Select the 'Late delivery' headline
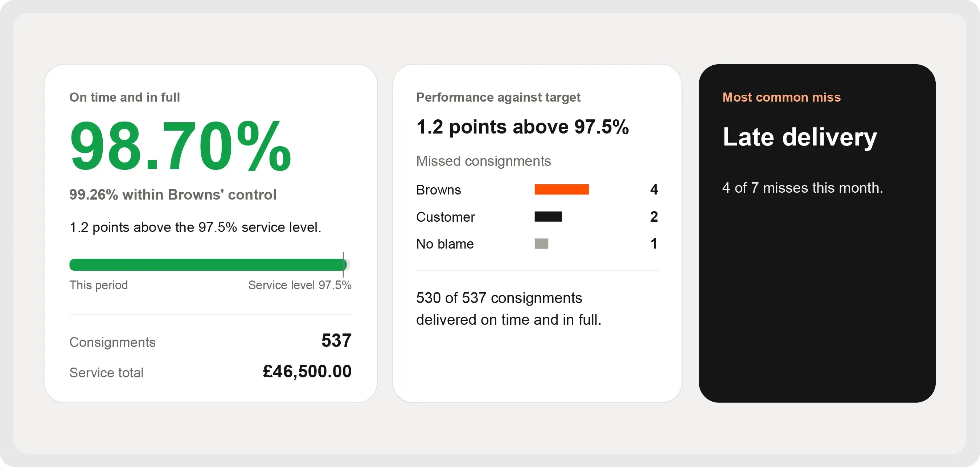980x467 pixels. (800, 138)
